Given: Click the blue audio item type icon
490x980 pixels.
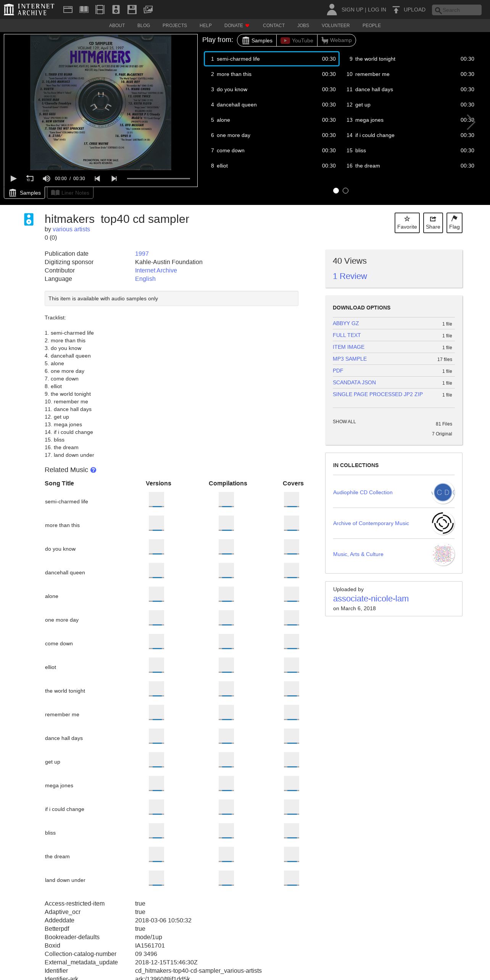Looking at the screenshot, I should click(29, 219).
